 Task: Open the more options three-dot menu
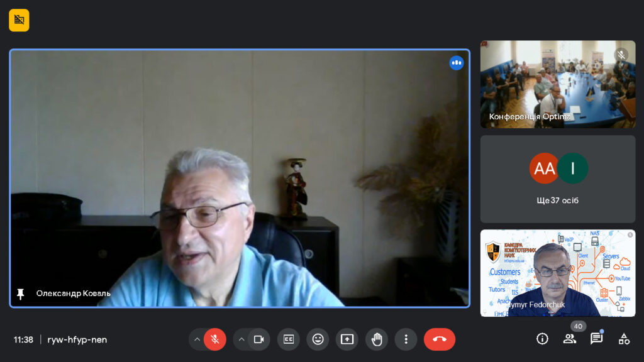[x=406, y=339]
